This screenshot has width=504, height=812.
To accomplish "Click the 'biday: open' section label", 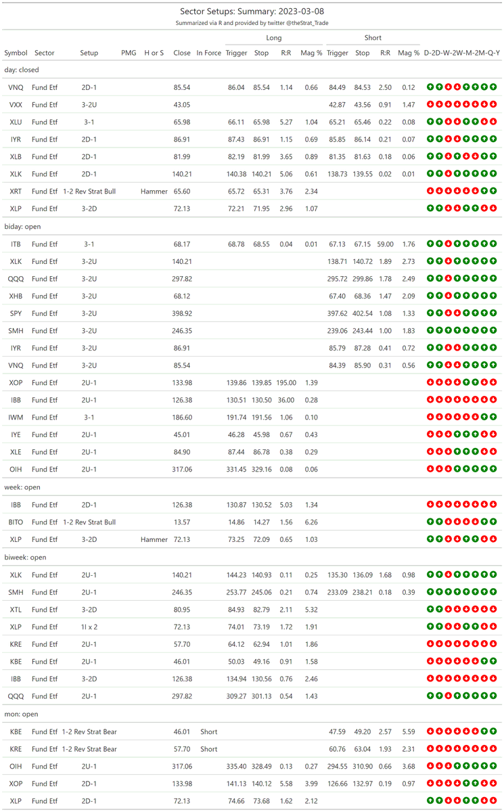I will [22, 226].
